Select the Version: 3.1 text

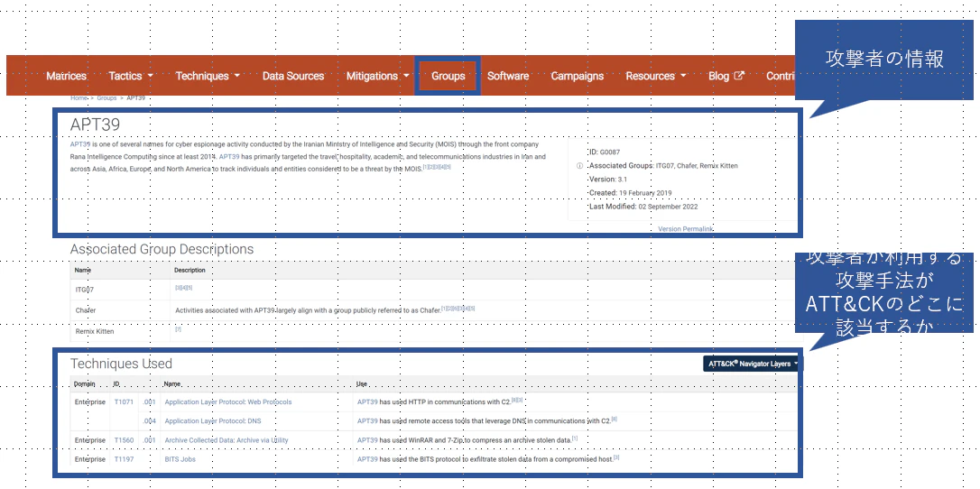click(x=608, y=180)
